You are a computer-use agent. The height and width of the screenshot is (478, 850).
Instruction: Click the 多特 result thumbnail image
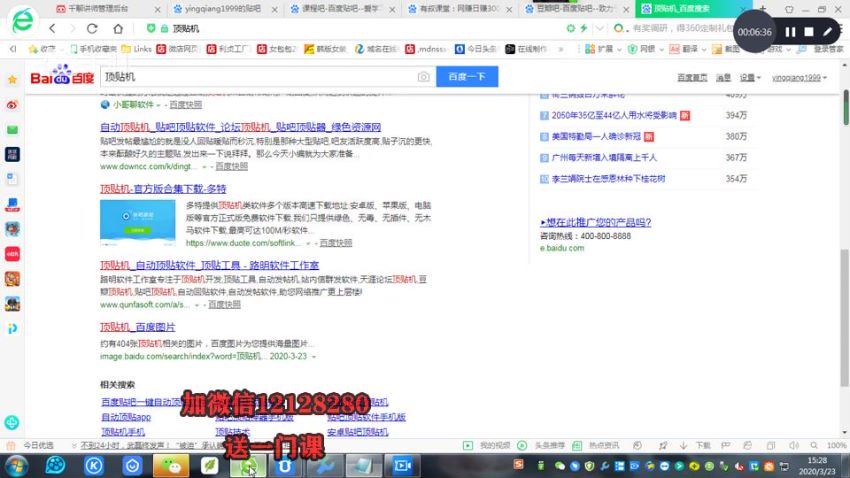(x=137, y=223)
